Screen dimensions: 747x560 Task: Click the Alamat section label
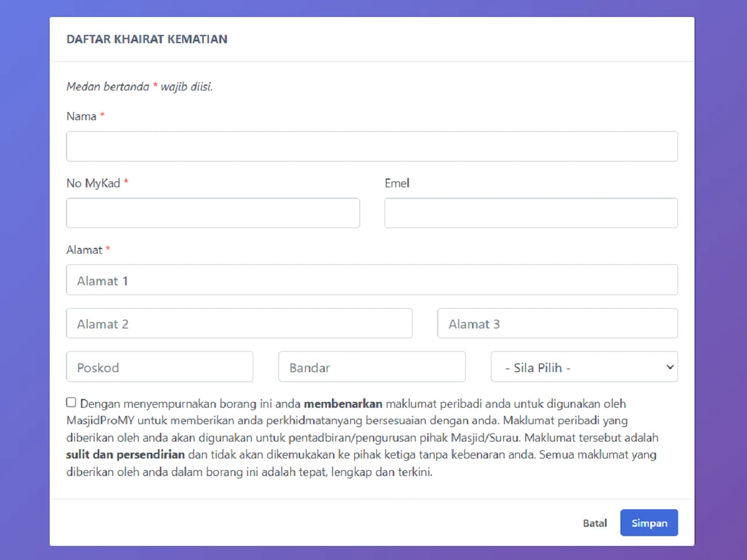(x=84, y=250)
